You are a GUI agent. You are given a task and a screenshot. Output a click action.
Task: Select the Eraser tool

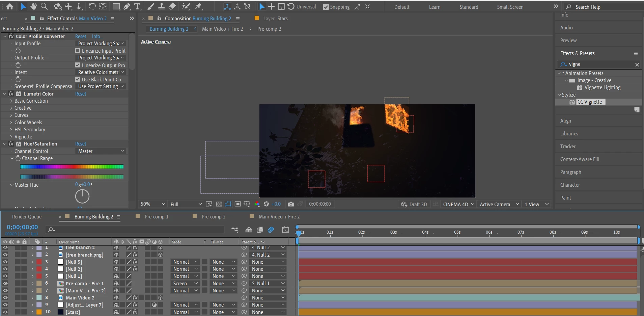[172, 6]
